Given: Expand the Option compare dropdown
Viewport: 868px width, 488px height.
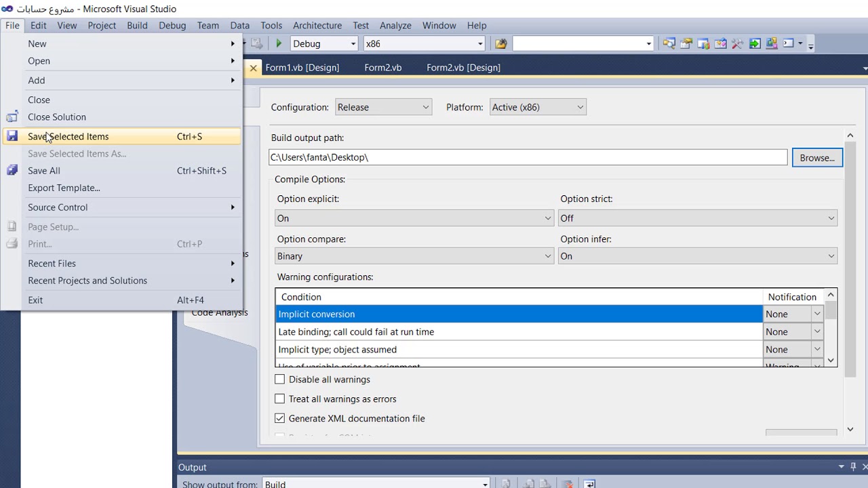Looking at the screenshot, I should (x=414, y=256).
